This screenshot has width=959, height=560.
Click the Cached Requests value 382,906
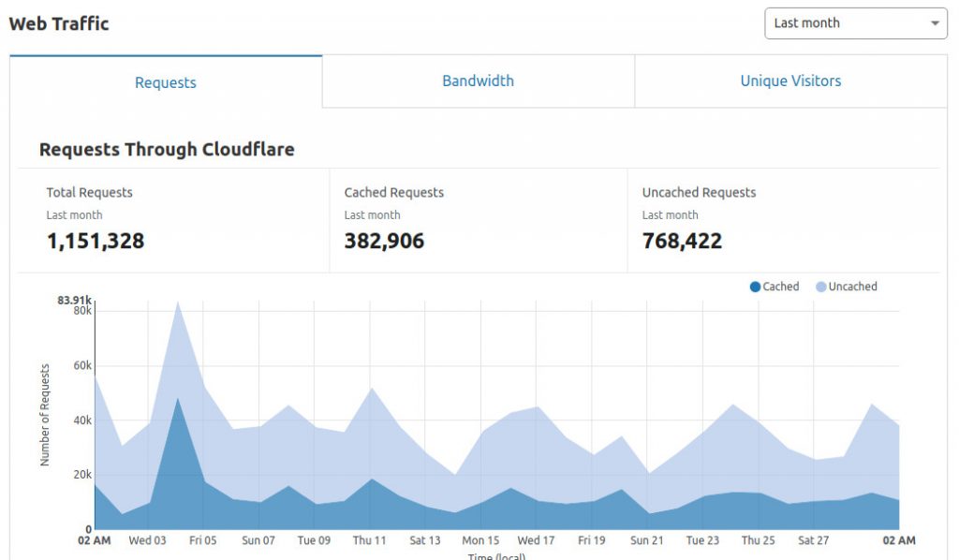click(x=384, y=241)
